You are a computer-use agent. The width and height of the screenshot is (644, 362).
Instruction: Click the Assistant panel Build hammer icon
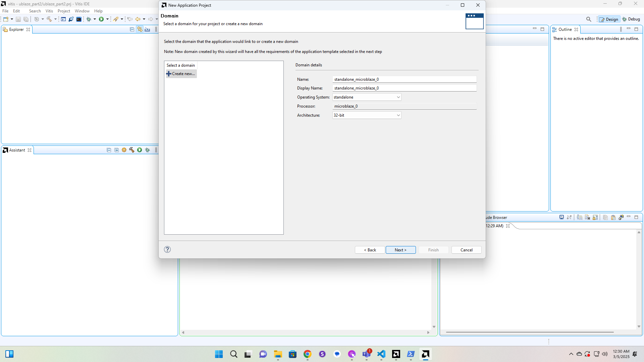tap(132, 150)
